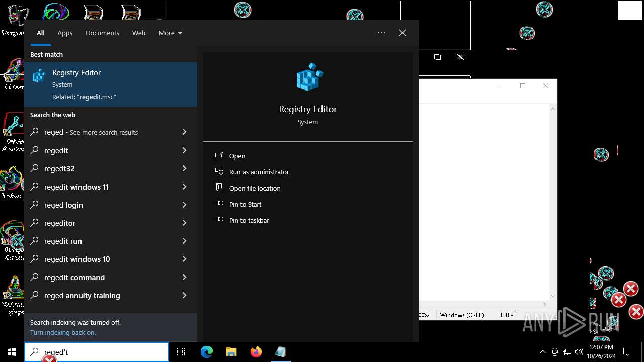The width and height of the screenshot is (644, 362).
Task: Click Notepad's horizontal scrollbar right arrow
Action: coord(545,304)
